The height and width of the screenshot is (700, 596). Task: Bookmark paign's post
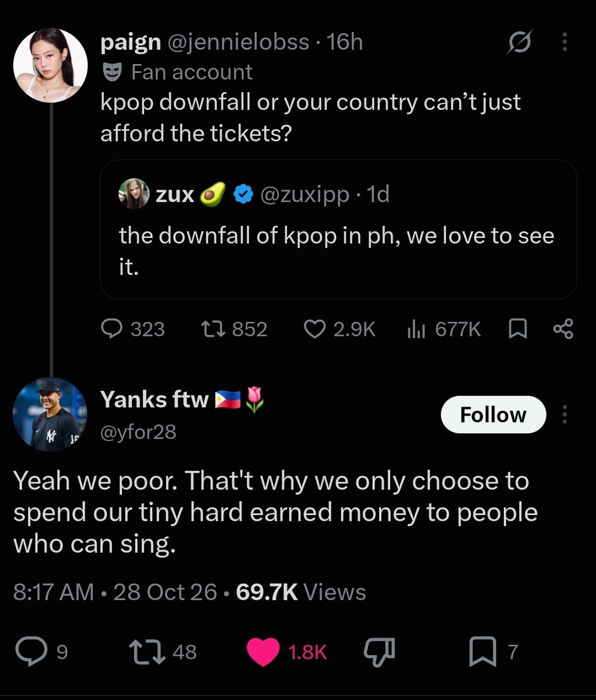point(518,330)
